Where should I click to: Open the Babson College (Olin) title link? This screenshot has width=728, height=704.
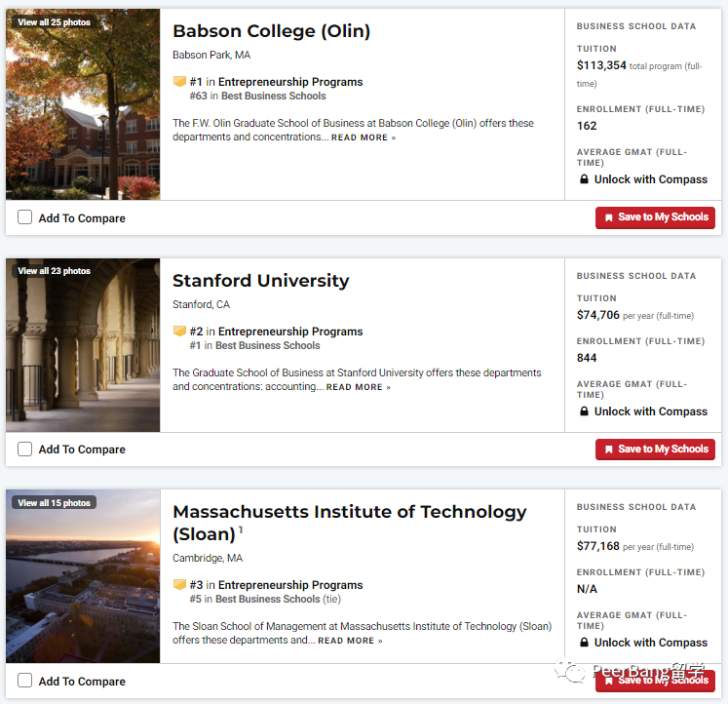[x=271, y=31]
